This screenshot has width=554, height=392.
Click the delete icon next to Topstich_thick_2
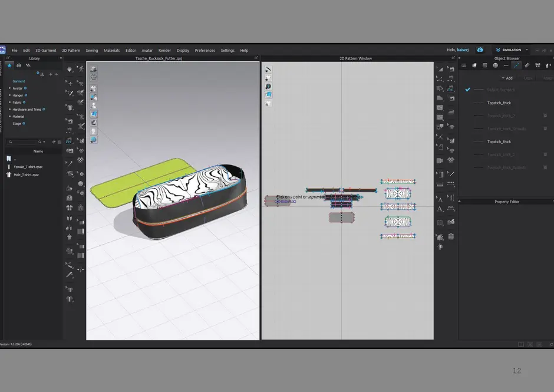[545, 116]
